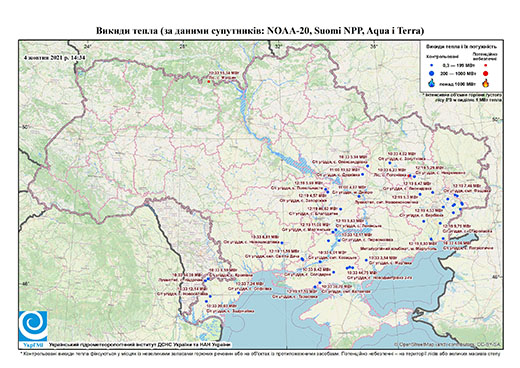Click the small blue dot legend symbol
520x368 pixels.
click(432, 66)
